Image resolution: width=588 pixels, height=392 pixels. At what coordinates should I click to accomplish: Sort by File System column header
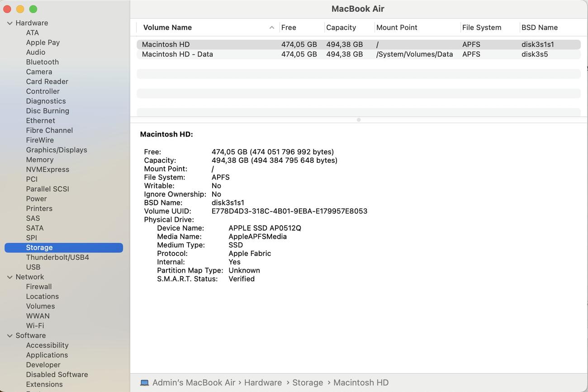coord(482,28)
